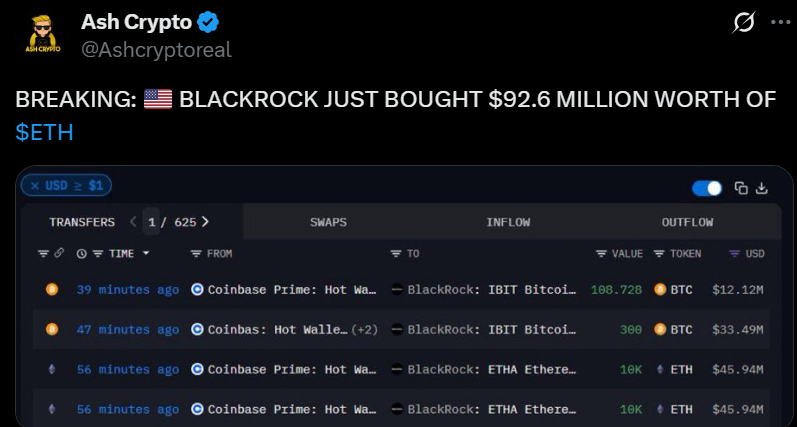This screenshot has height=427, width=797.
Task: Toggle the blue switch above the table
Action: pyautogui.click(x=707, y=188)
